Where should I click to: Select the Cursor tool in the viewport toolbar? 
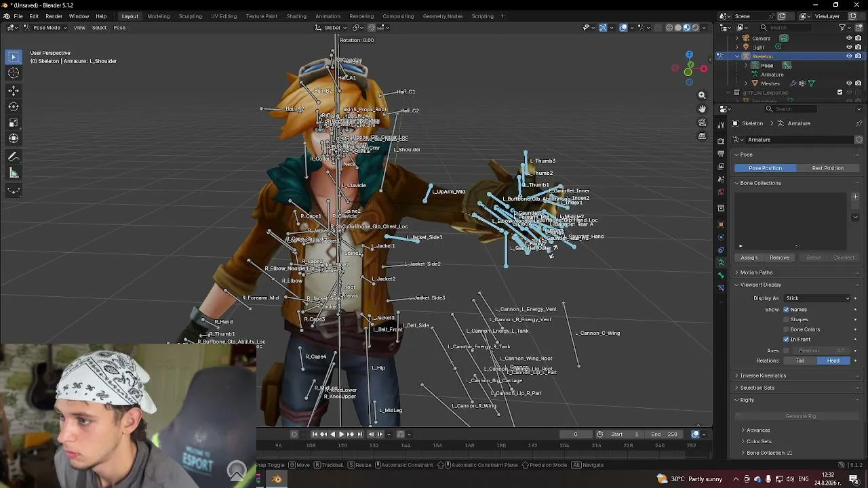[x=14, y=73]
